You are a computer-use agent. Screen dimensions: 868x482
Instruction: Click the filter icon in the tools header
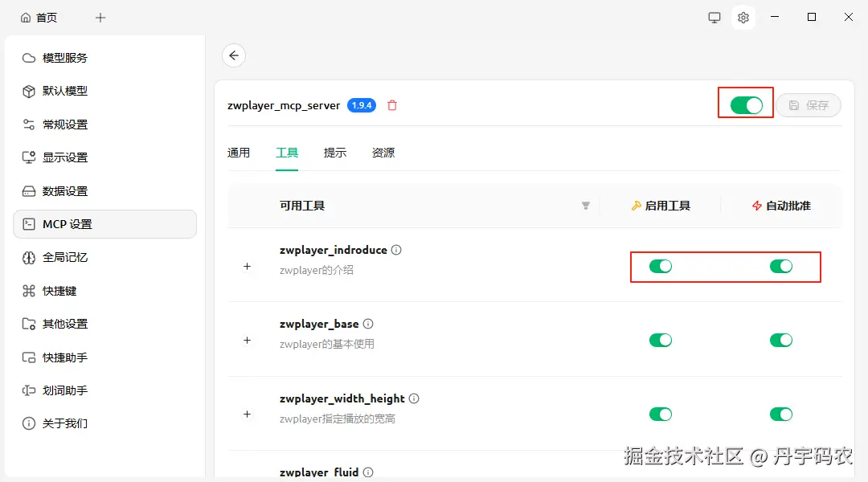click(x=586, y=206)
